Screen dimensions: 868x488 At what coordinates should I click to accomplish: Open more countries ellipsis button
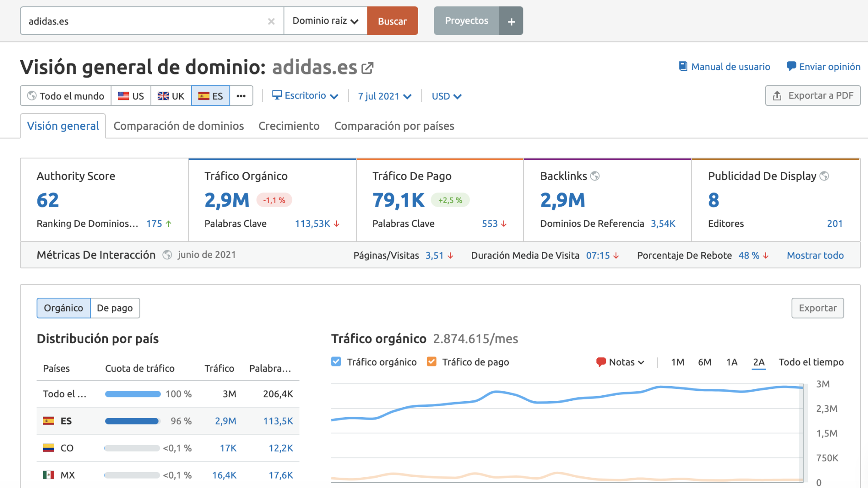coord(241,96)
